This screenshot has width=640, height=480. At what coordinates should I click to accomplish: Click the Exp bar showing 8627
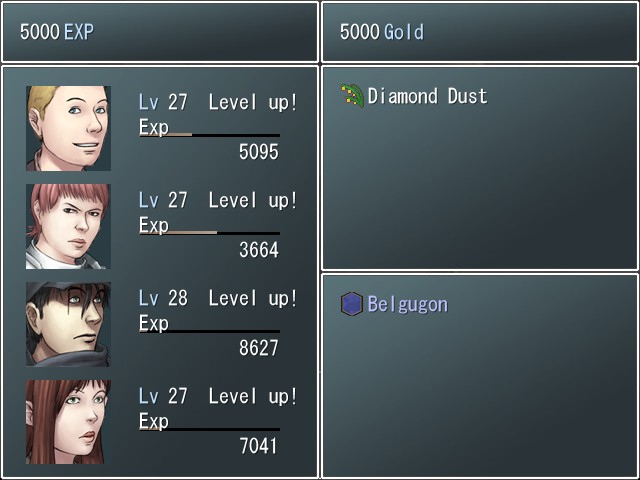[209, 331]
